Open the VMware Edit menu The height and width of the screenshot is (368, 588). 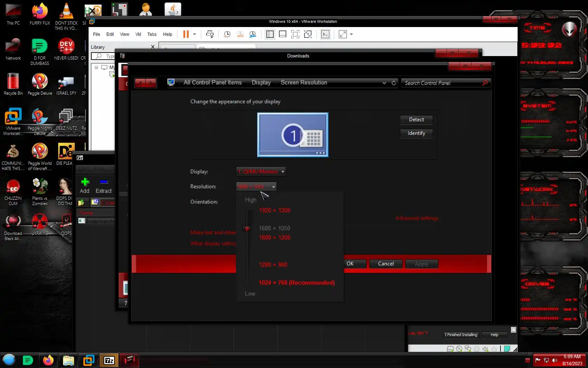(110, 34)
